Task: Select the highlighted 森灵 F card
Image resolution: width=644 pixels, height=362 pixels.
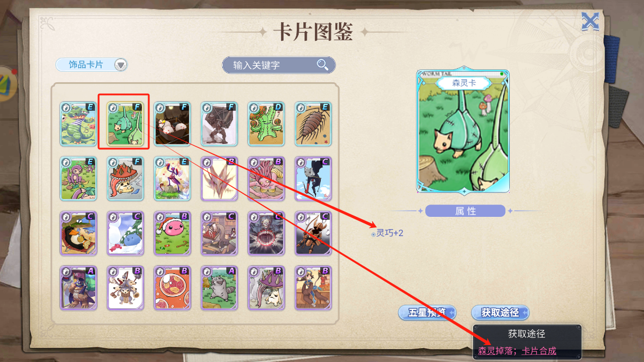Action: 125,124
